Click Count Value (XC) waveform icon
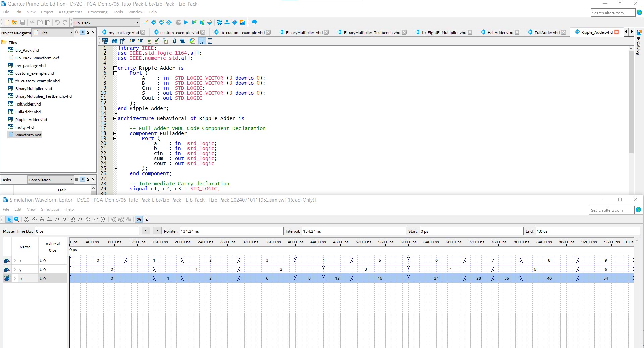 point(80,219)
